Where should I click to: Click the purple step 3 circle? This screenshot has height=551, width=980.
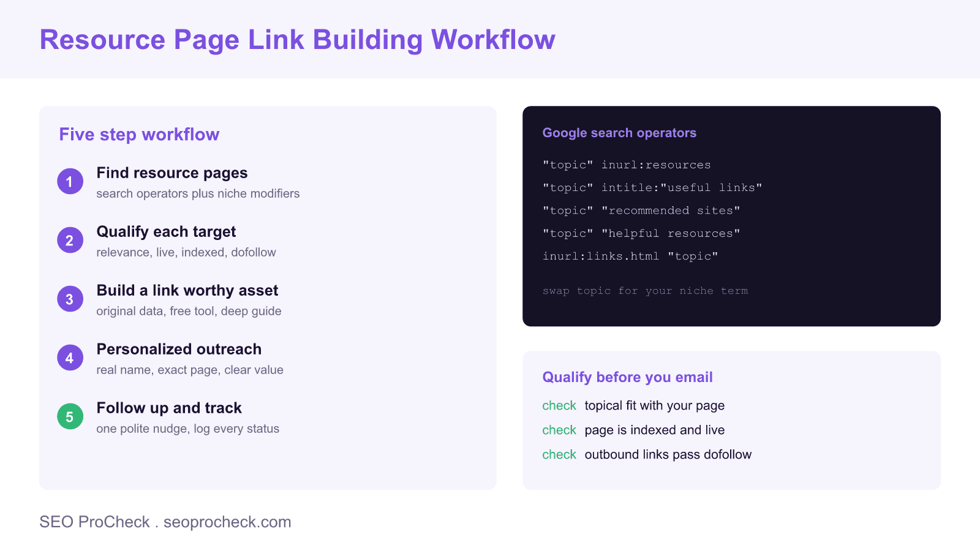click(x=70, y=299)
